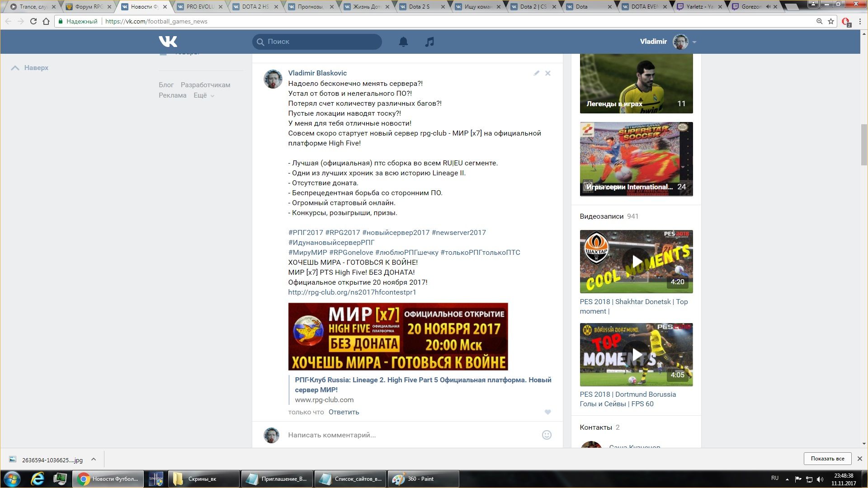Delete the post with the X icon
The image size is (868, 488).
pos(547,73)
